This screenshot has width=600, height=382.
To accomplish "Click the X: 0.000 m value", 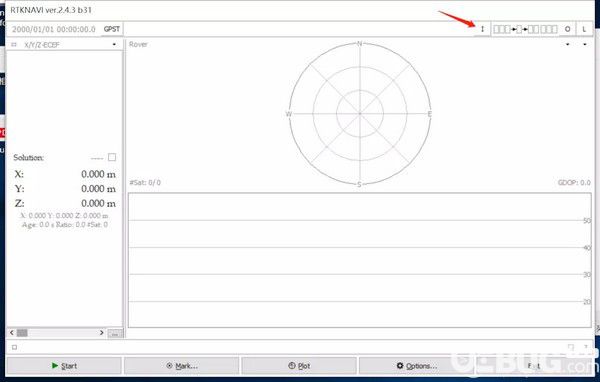I will (x=98, y=174).
